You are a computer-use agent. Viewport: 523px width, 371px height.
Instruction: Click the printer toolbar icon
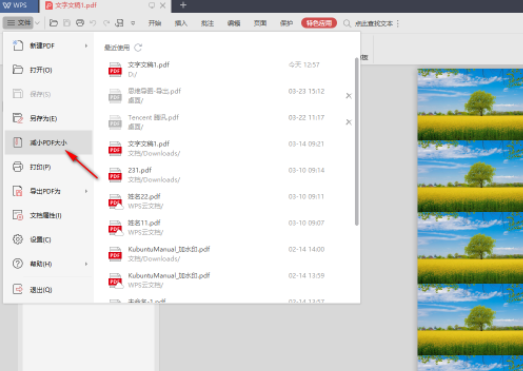[x=80, y=23]
